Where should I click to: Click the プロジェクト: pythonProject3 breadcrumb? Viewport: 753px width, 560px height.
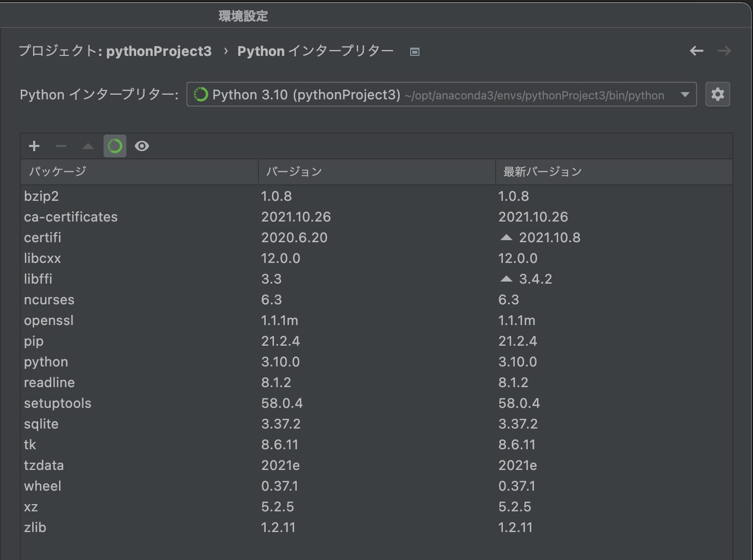click(115, 51)
